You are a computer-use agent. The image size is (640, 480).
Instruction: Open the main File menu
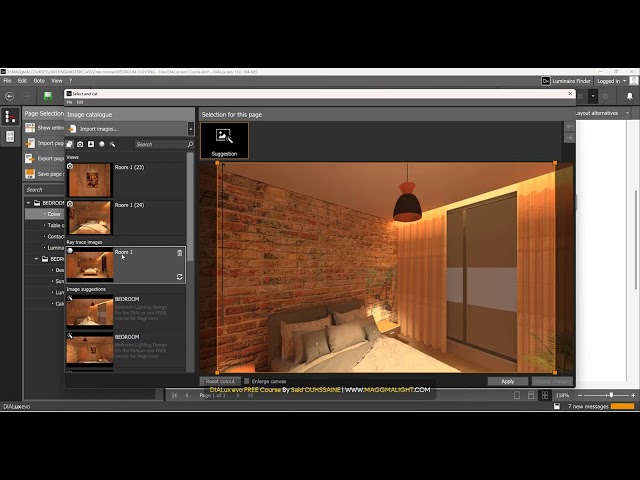coord(7,81)
